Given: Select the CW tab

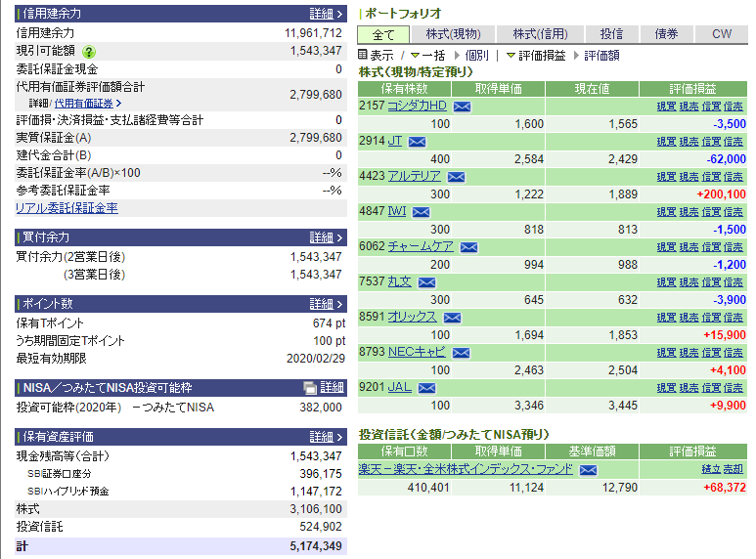Looking at the screenshot, I should point(722,34).
